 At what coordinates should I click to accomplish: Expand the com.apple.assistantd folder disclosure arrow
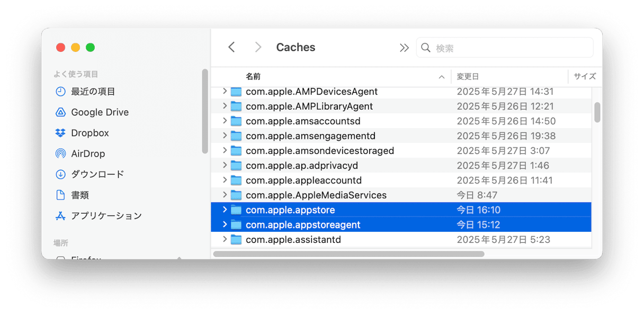(x=225, y=240)
